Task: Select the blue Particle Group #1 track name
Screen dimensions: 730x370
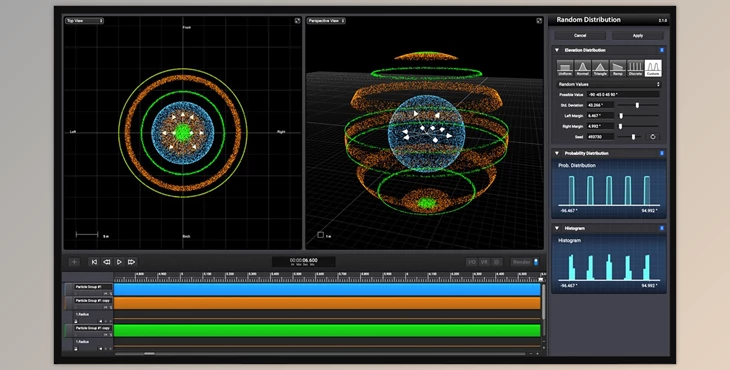Action: pos(93,287)
